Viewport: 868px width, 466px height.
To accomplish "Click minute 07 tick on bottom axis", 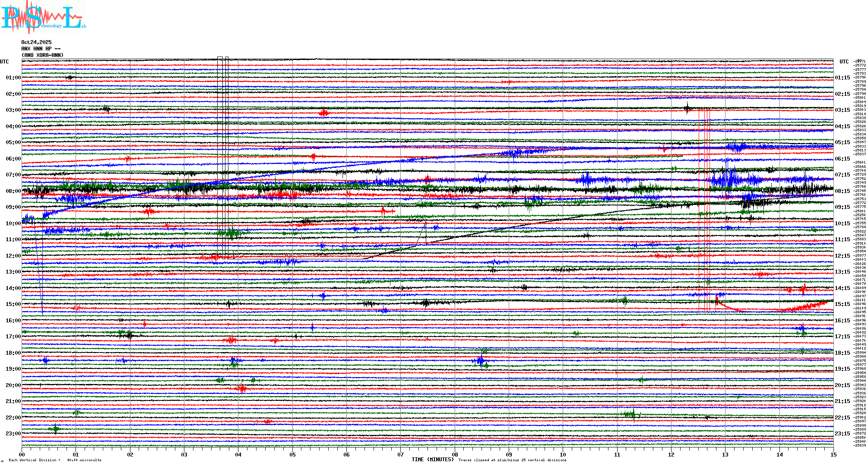I will [x=400, y=454].
